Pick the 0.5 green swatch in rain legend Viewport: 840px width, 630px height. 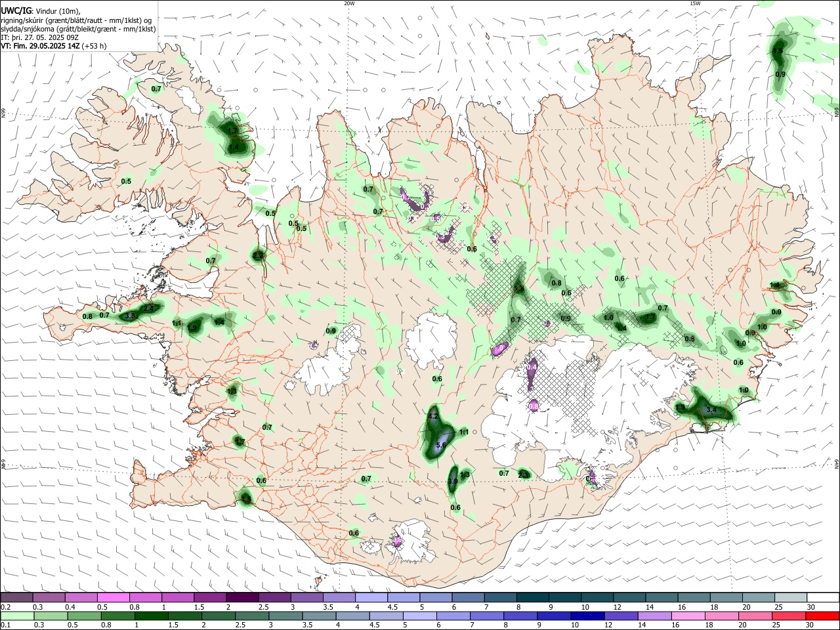[x=84, y=616]
